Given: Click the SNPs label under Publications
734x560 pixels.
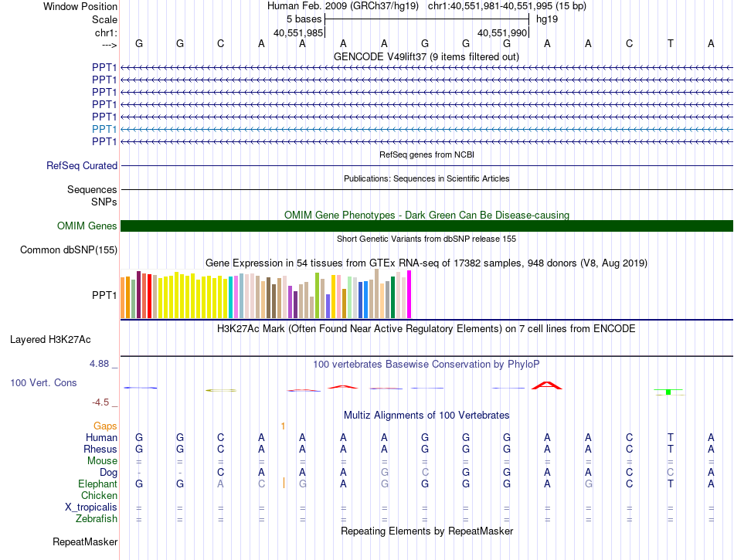Looking at the screenshot, I should tap(104, 202).
